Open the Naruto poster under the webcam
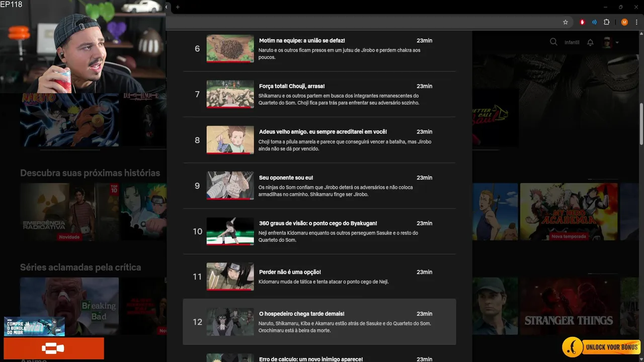 (x=69, y=120)
